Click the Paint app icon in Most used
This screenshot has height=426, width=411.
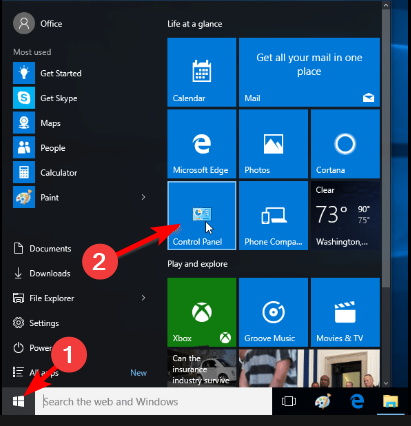pos(24,197)
